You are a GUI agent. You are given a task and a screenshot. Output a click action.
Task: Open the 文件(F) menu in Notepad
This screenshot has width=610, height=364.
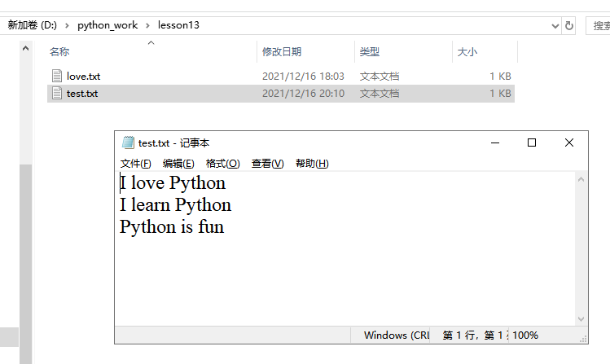point(135,164)
